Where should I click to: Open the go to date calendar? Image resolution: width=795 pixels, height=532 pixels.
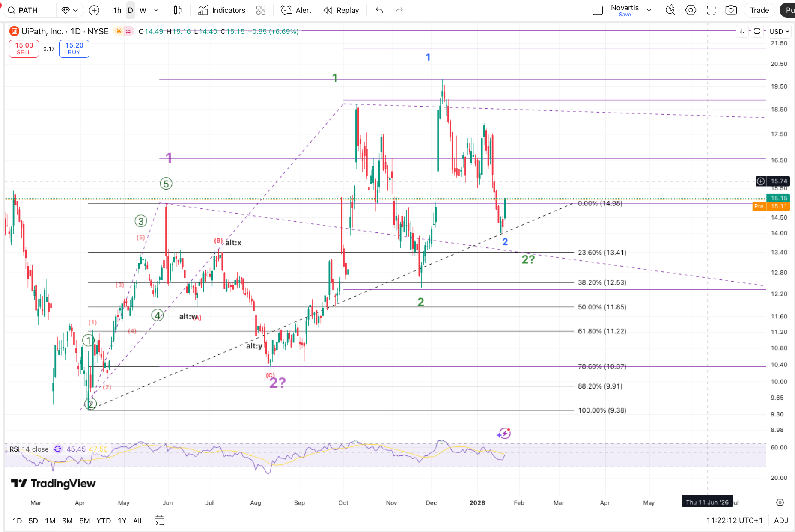point(159,520)
